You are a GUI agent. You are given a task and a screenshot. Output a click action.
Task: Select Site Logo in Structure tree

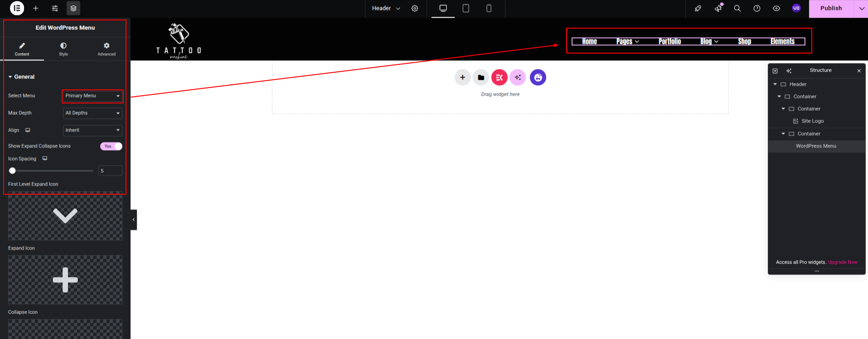point(812,121)
